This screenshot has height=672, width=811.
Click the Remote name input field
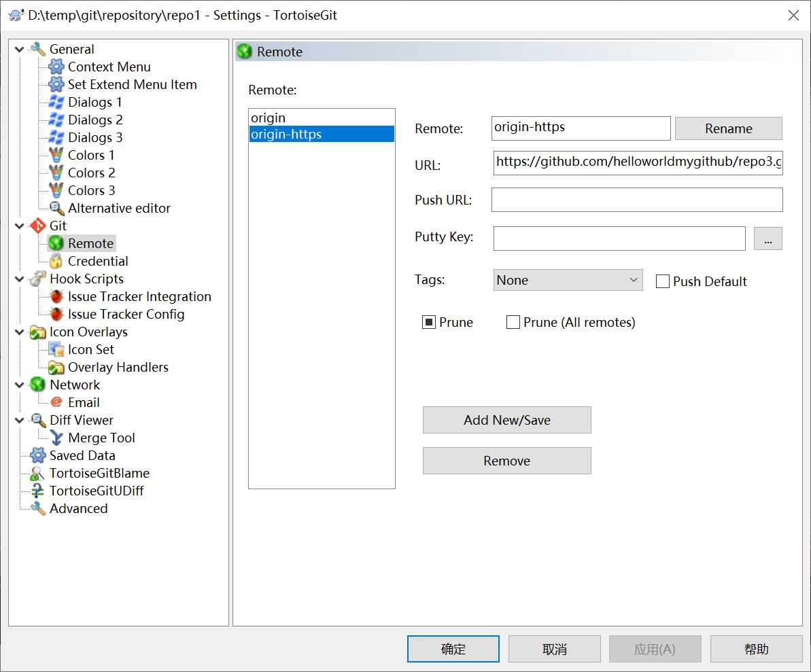pyautogui.click(x=581, y=128)
